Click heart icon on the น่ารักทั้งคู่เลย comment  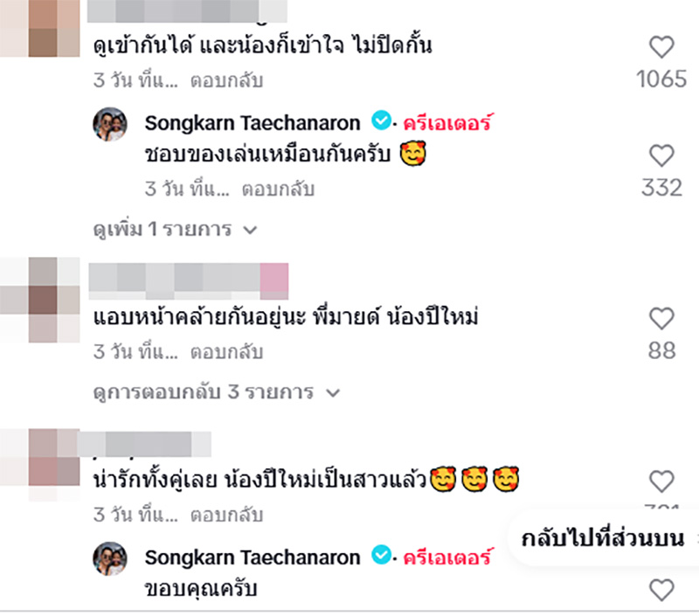click(x=660, y=480)
